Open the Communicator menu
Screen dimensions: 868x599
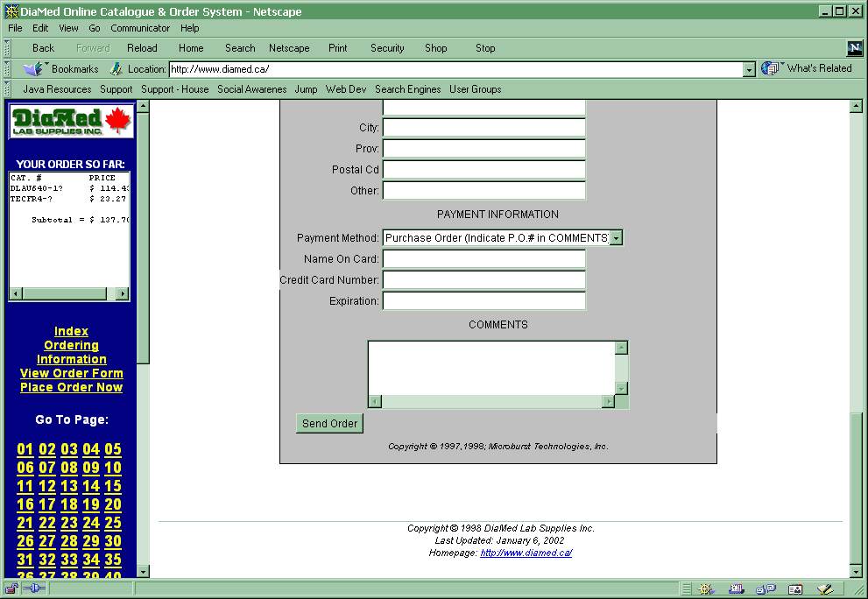point(140,28)
